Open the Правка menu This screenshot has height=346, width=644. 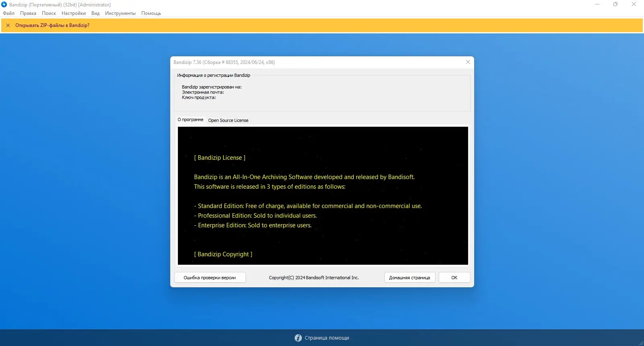(28, 13)
